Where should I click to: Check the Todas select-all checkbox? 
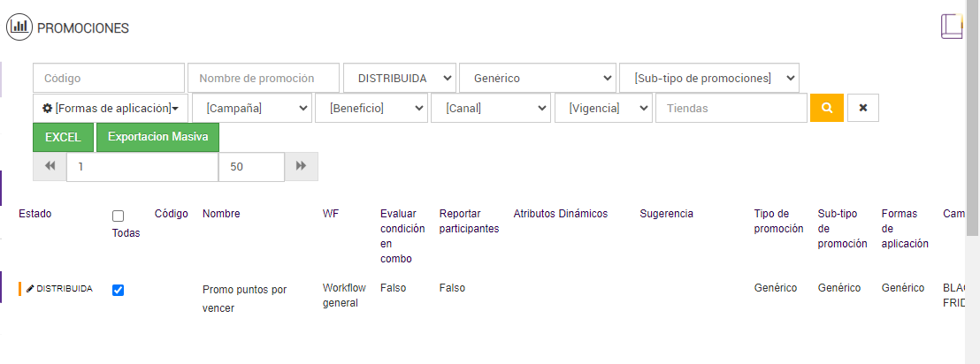pos(119,216)
